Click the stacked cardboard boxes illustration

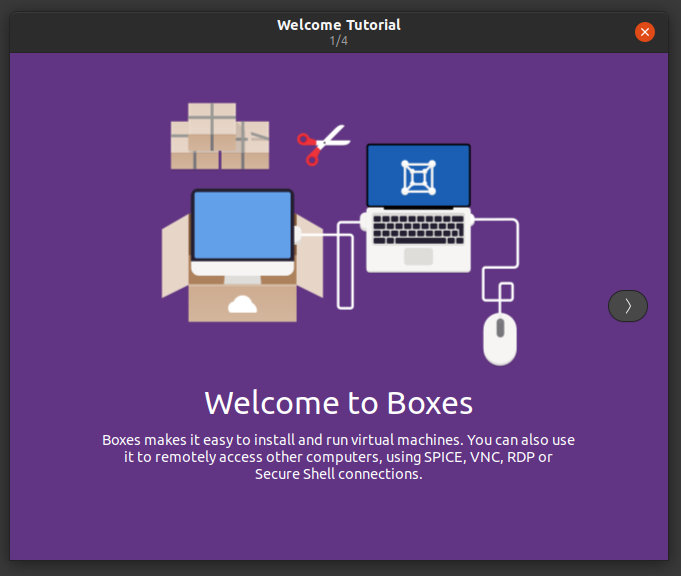pyautogui.click(x=220, y=136)
